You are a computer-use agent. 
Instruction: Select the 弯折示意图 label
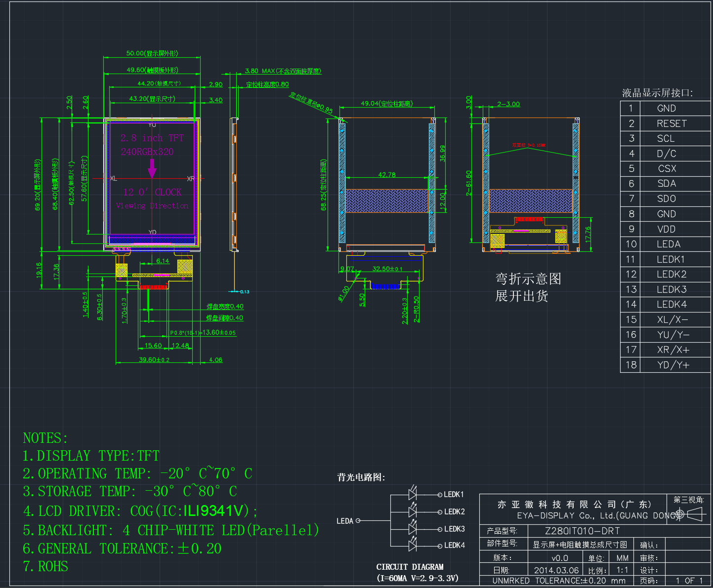(528, 279)
